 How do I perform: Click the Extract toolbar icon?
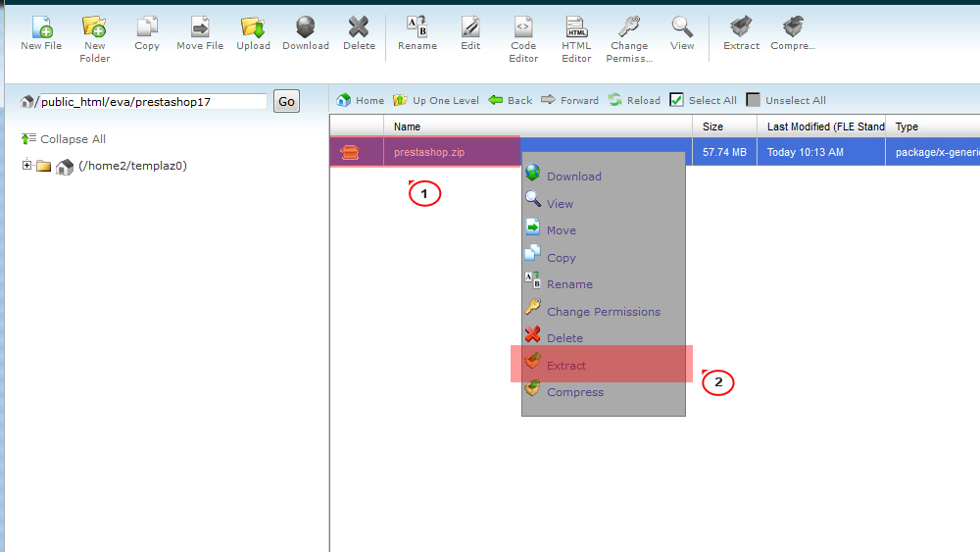[741, 33]
